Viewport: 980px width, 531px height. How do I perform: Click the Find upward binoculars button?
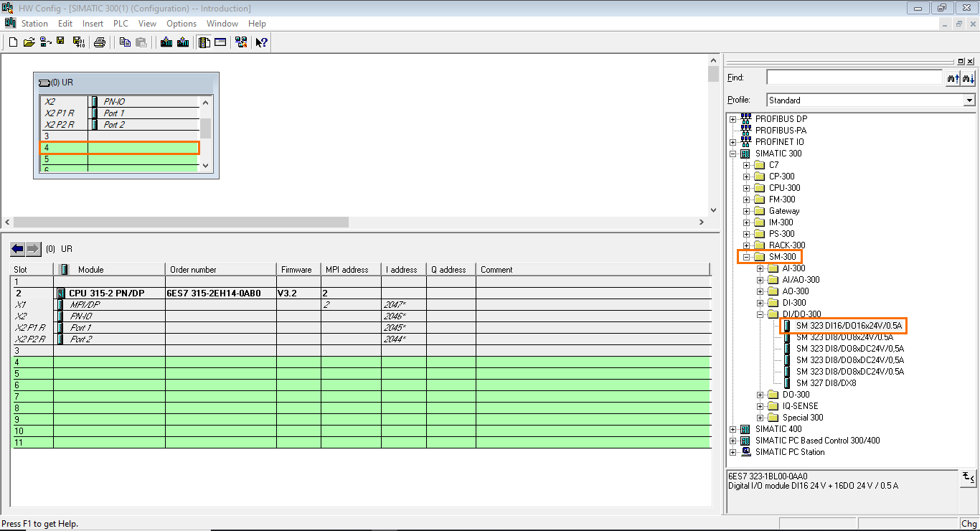(x=953, y=77)
